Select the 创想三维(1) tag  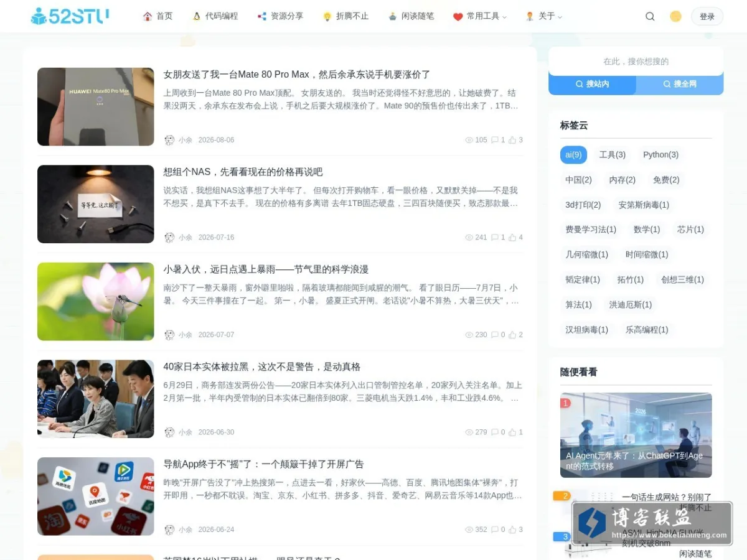point(682,279)
